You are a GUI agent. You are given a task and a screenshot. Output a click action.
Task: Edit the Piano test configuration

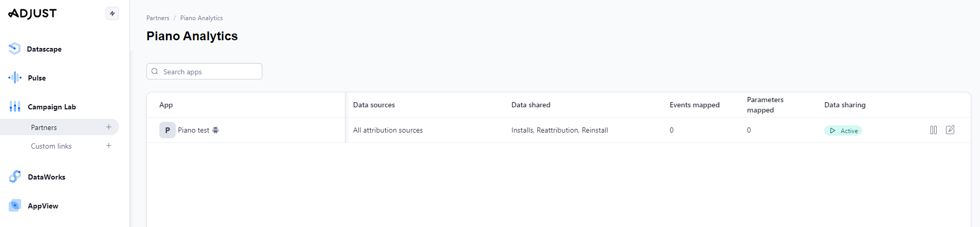pos(950,130)
